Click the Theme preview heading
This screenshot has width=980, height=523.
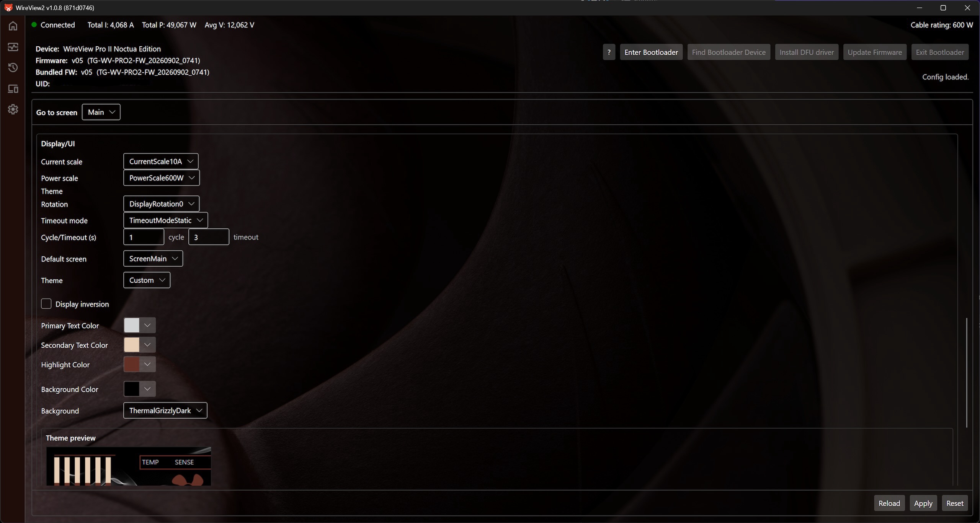[x=71, y=438]
